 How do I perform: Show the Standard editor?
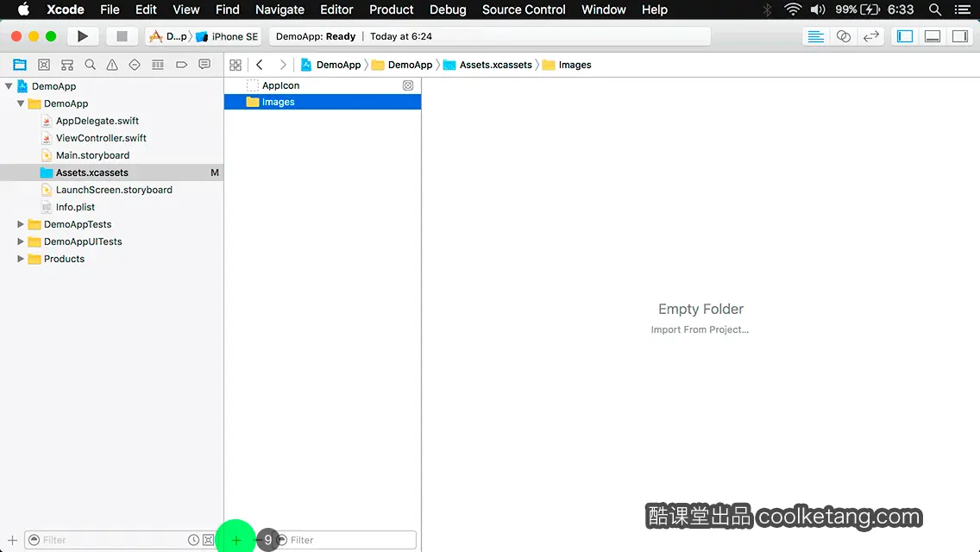815,36
